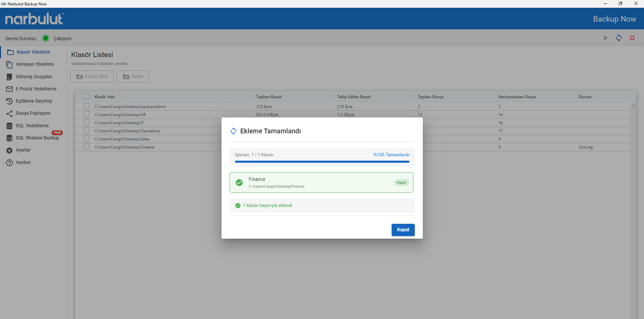Click the Finance folder result card

point(321,183)
